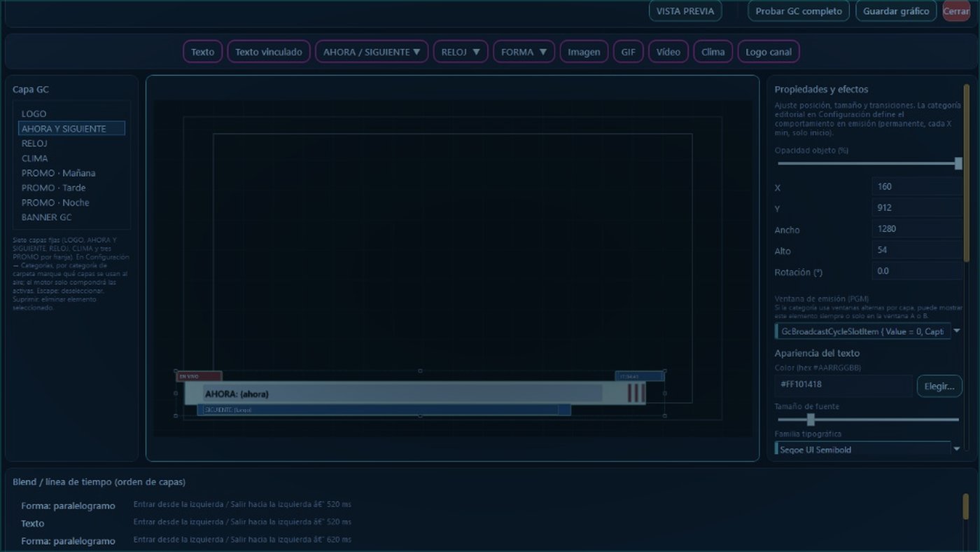Select the red vertical stripes shape on canvas
Viewport: 980px width, 552px height.
coord(635,393)
